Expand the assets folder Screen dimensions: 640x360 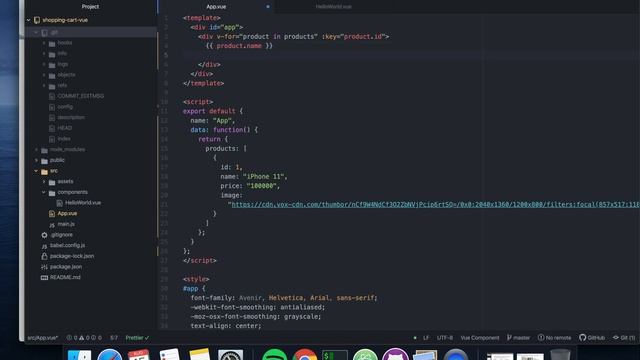44,182
